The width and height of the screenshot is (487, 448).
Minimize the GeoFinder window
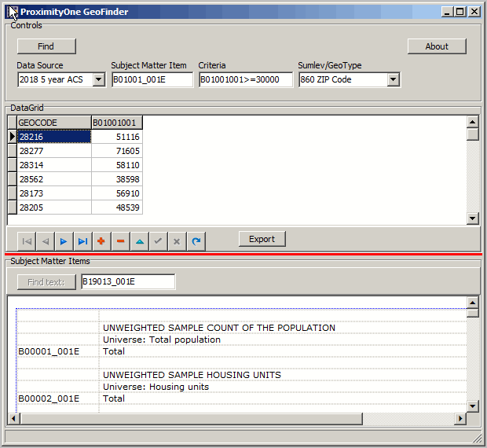tap(447, 12)
